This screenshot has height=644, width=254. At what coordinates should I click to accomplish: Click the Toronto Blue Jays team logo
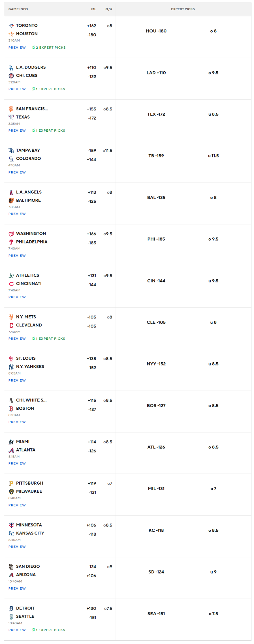[11, 25]
